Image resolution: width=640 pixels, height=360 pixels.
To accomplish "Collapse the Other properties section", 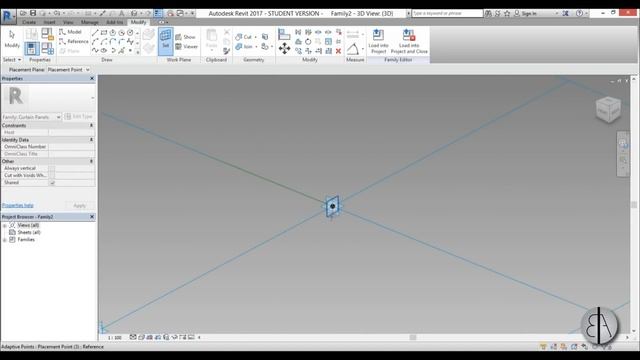I will pyautogui.click(x=91, y=161).
